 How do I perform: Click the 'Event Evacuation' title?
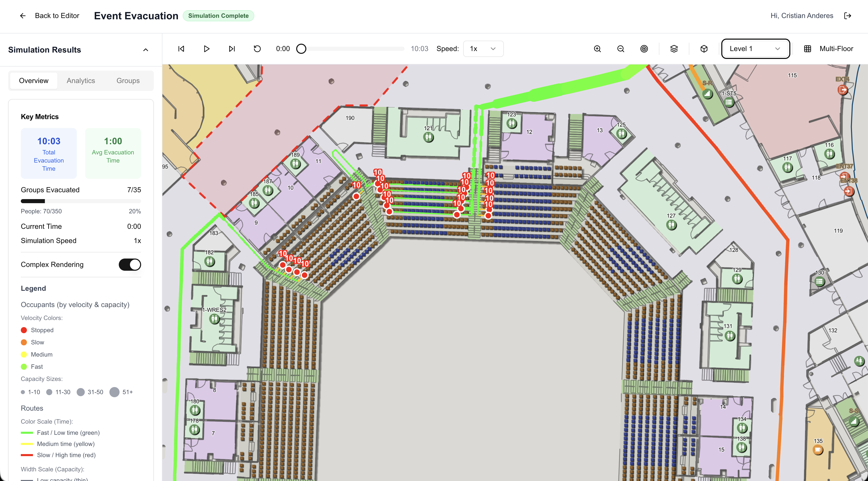(x=136, y=15)
